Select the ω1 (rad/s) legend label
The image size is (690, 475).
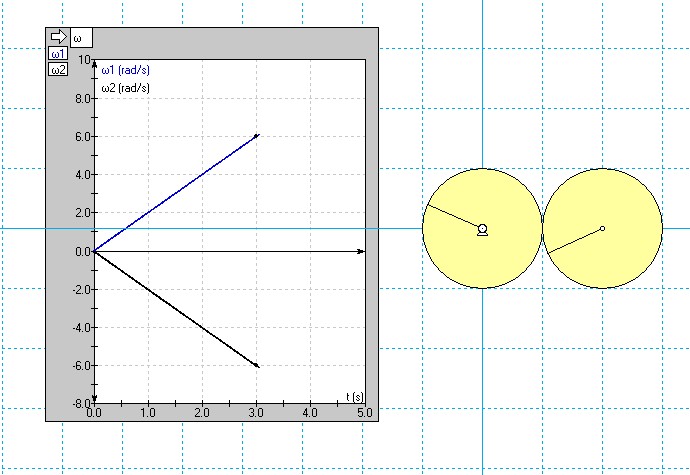[126, 71]
